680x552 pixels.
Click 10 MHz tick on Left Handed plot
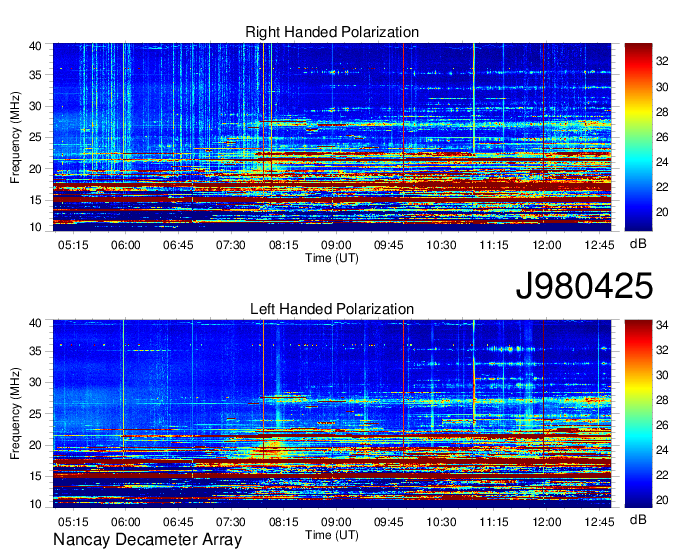(x=35, y=504)
